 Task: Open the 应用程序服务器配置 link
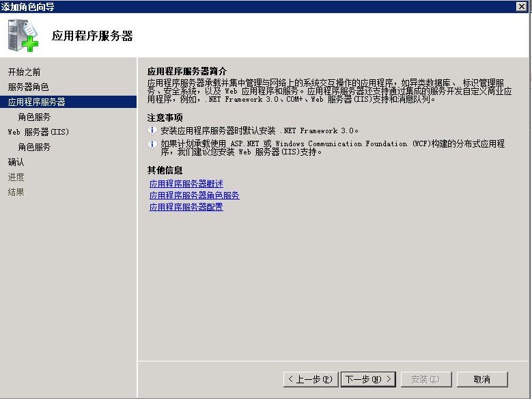tap(186, 207)
